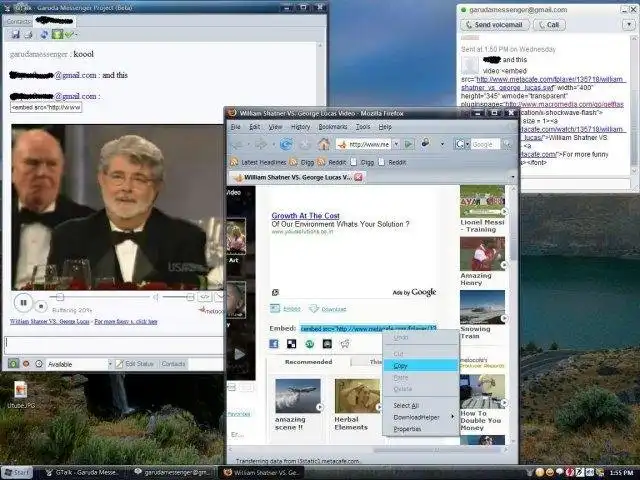Click the Edit Status button
640x480 pixels.
pos(135,364)
